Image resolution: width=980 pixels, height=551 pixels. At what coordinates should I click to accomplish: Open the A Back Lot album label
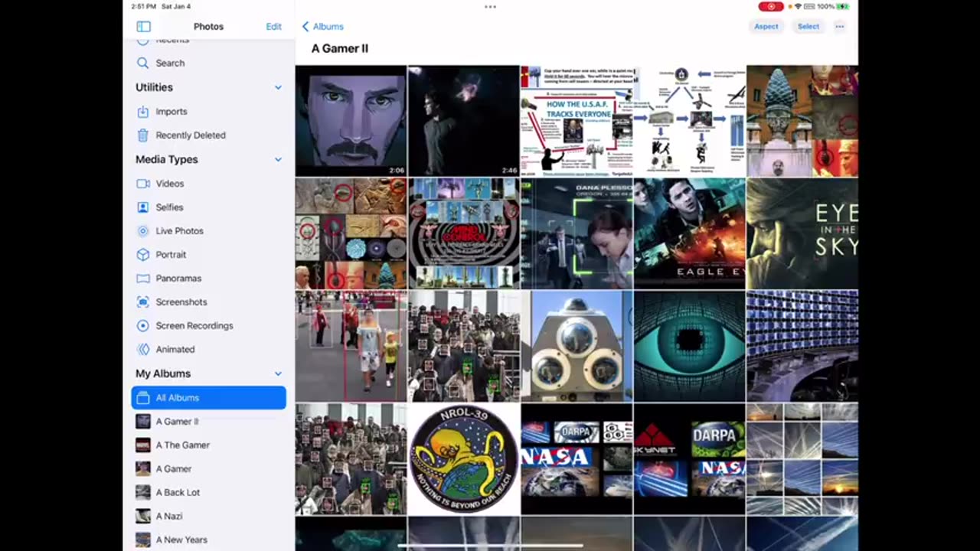178,492
